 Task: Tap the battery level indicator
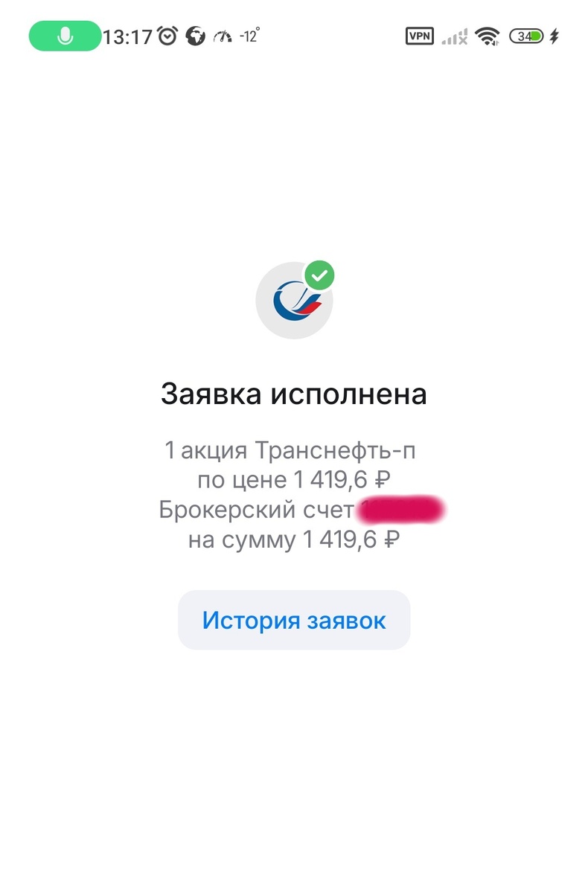pyautogui.click(x=526, y=36)
